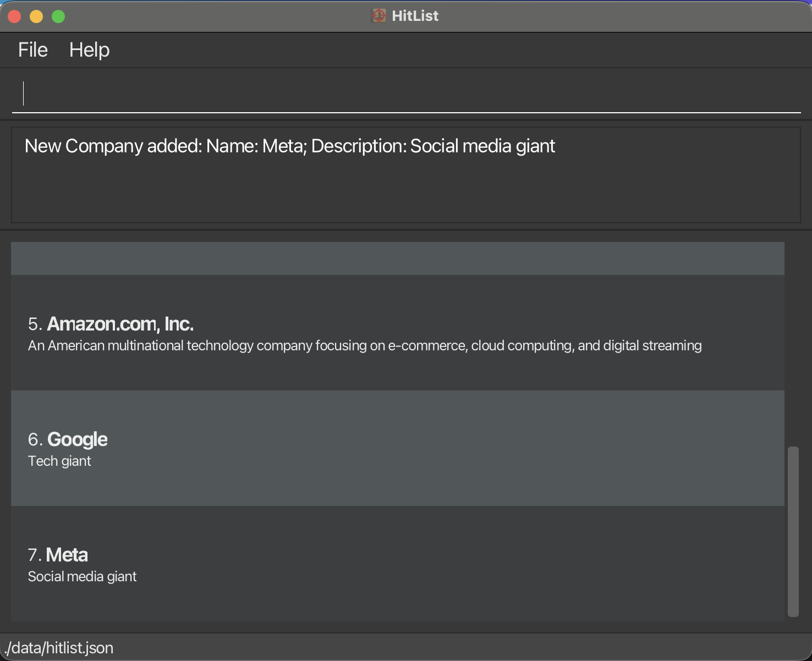Click the HitList window title text

(414, 15)
